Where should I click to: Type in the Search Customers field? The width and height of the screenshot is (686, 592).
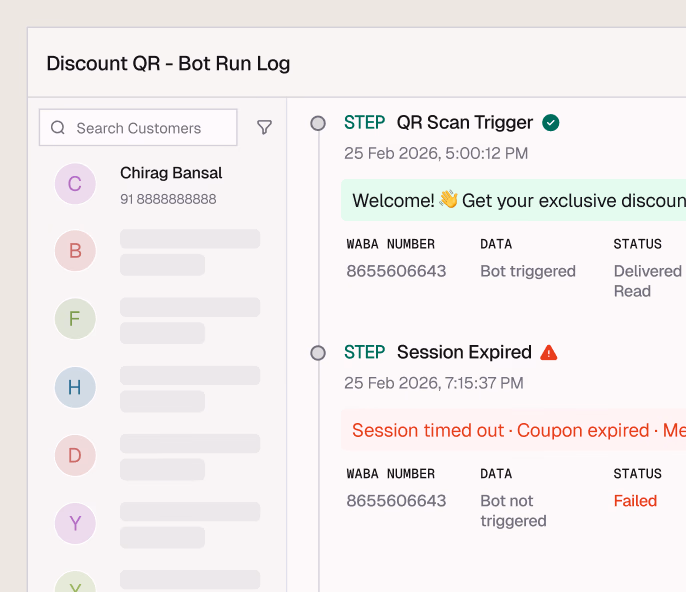(x=145, y=128)
